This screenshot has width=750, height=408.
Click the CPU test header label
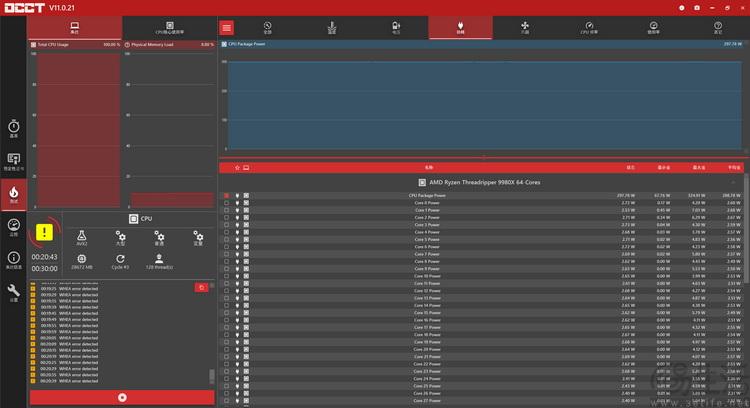click(x=140, y=219)
